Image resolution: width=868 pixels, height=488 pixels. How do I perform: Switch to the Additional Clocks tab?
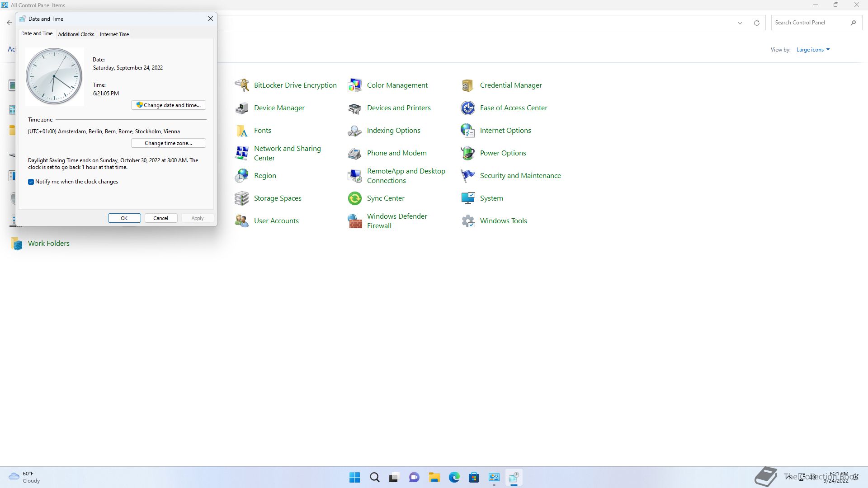click(76, 34)
